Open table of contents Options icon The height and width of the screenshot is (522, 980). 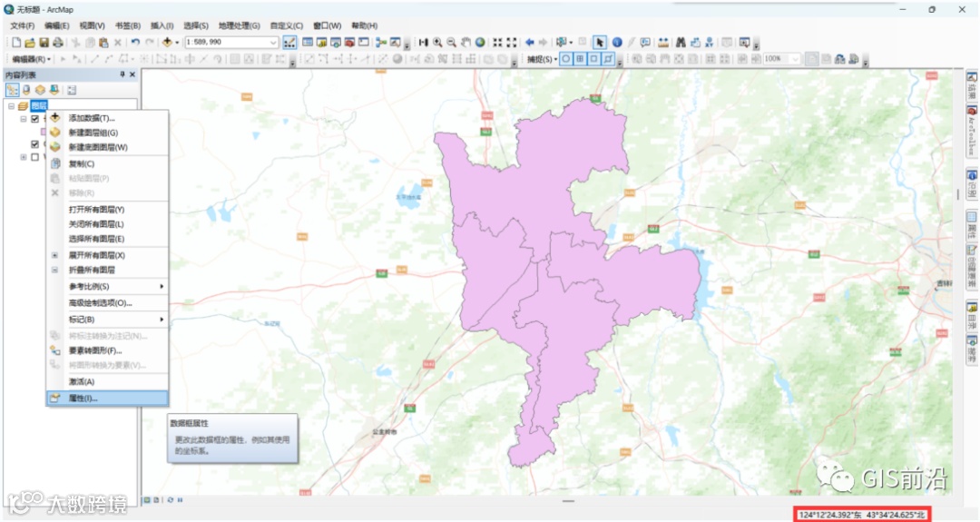tap(72, 90)
